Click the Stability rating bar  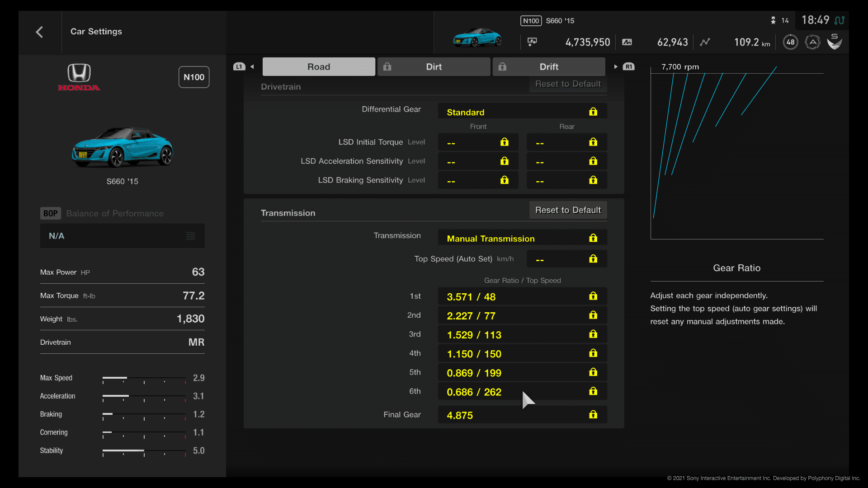pyautogui.click(x=144, y=451)
